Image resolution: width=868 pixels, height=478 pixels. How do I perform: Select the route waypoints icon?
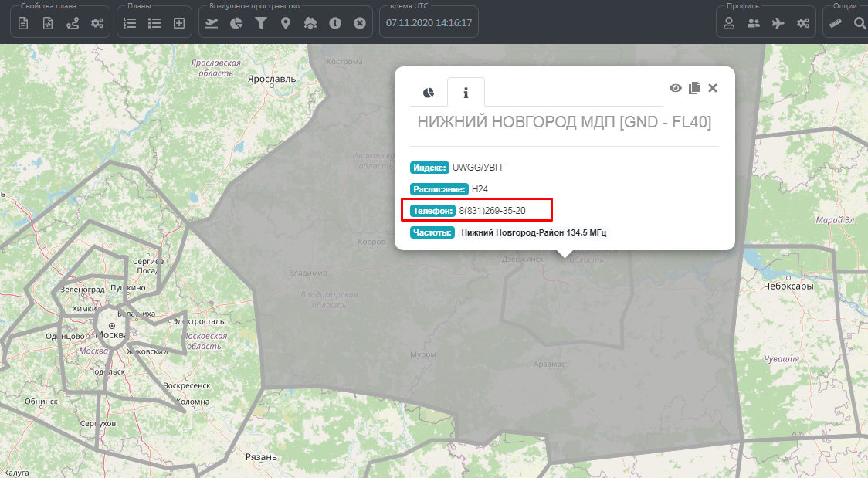73,23
